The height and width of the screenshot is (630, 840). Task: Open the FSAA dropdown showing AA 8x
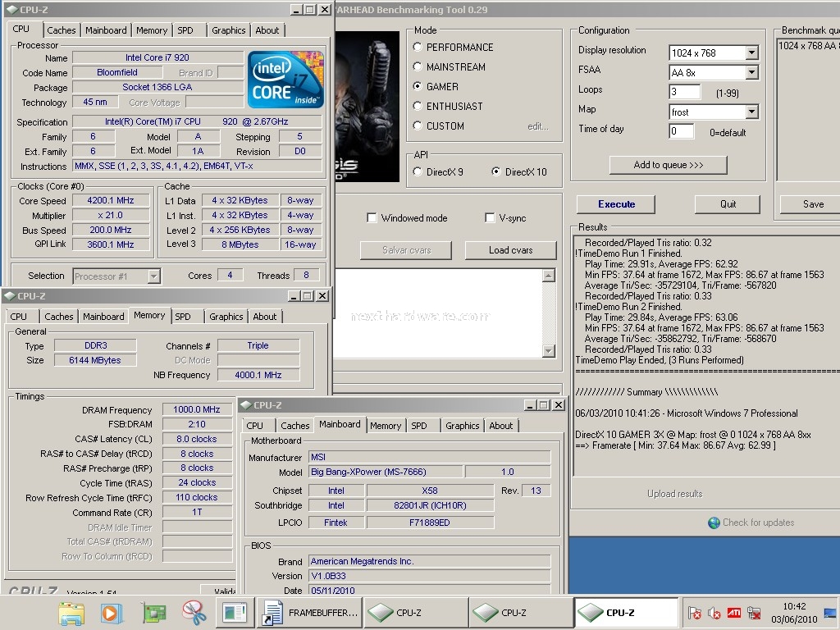[751, 72]
